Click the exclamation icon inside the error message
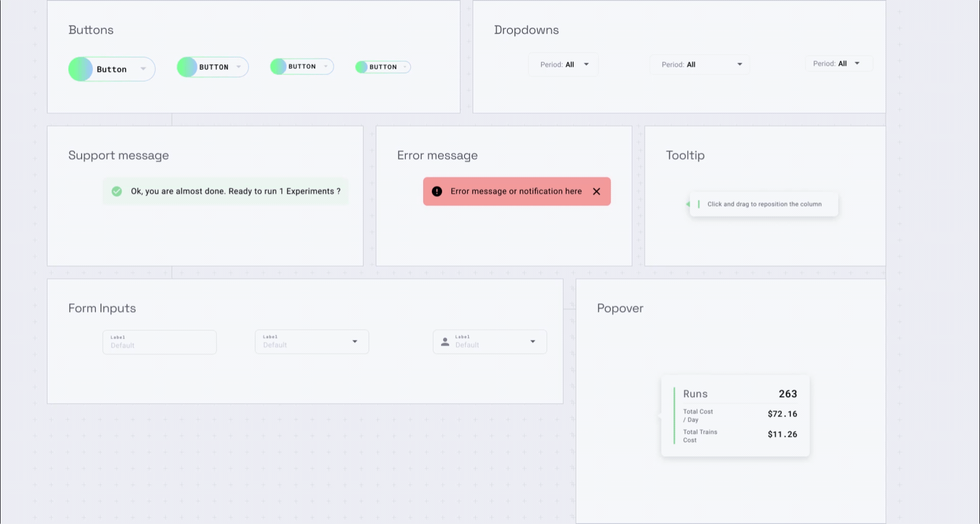The image size is (980, 524). tap(436, 191)
